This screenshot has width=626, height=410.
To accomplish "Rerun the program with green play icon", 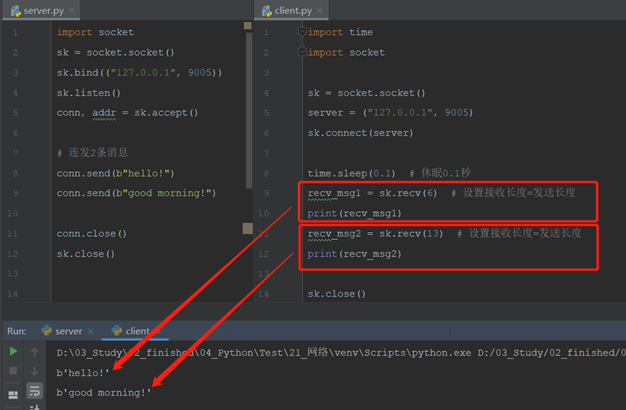I will tap(13, 351).
